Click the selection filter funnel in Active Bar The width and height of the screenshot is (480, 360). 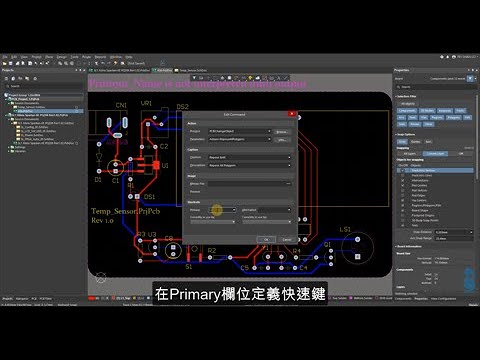click(x=194, y=78)
